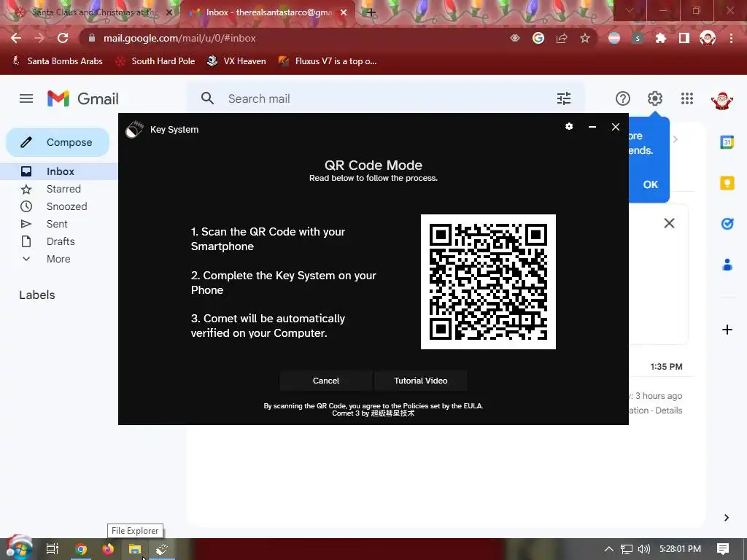
Task: Open Santa Bombs Arabs bookmark
Action: (x=57, y=61)
